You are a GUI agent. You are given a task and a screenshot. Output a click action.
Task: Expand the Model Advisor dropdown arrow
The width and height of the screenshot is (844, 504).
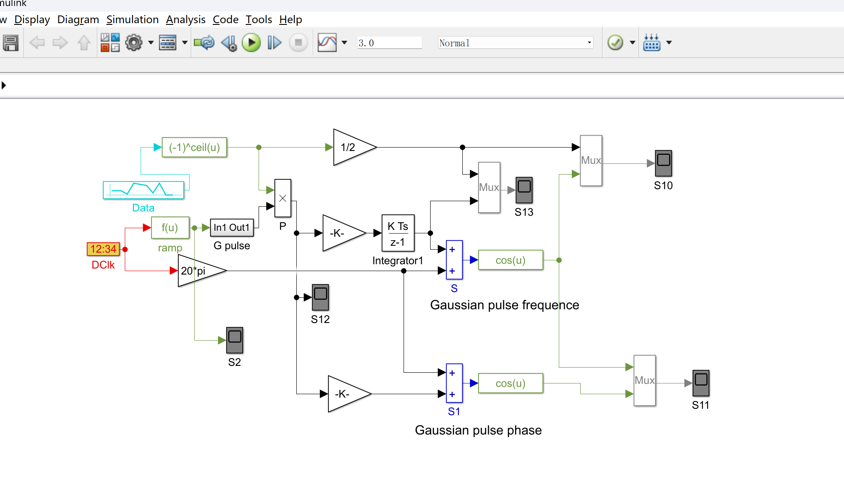[632, 43]
